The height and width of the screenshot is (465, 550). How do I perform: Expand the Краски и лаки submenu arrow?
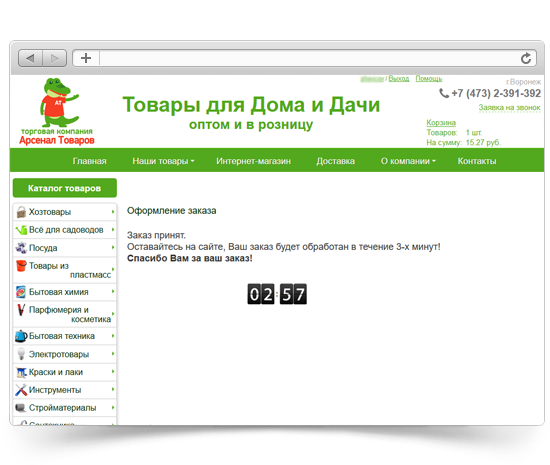click(x=113, y=372)
